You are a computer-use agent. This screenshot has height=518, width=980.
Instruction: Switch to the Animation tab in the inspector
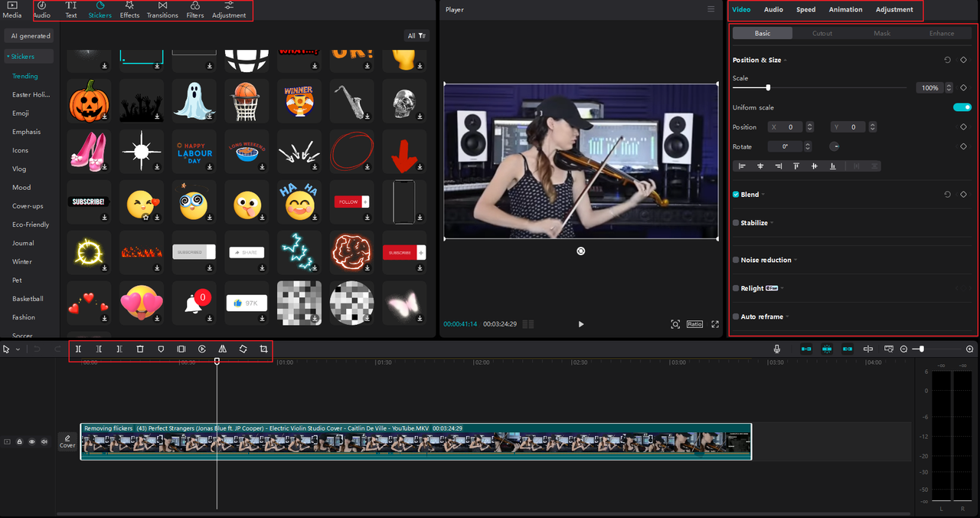coord(845,9)
